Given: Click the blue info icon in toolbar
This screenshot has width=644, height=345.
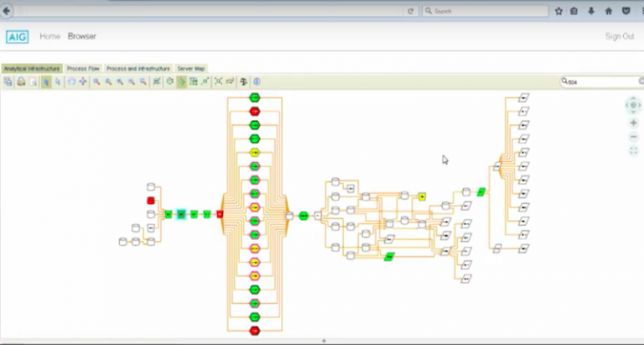Looking at the screenshot, I should 257,81.
